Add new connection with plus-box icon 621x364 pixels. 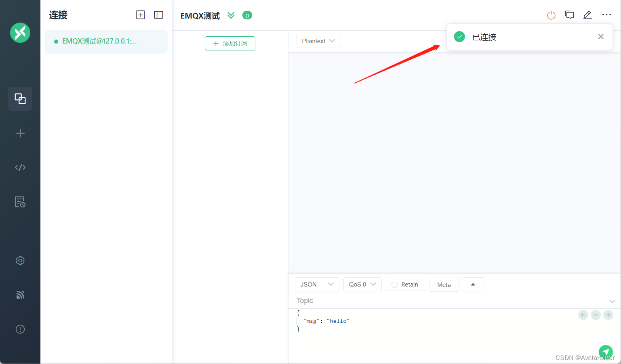[140, 15]
